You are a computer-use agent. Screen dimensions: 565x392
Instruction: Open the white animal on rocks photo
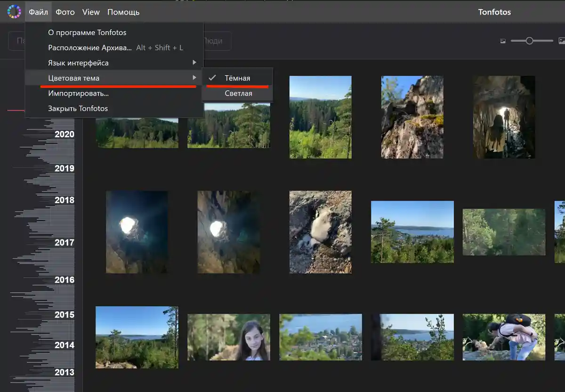point(320,232)
